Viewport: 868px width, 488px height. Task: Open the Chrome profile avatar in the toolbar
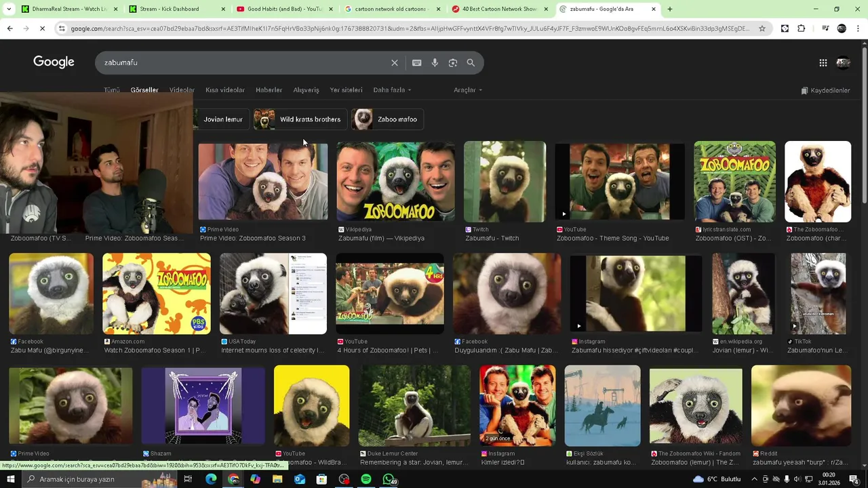pos(842,28)
